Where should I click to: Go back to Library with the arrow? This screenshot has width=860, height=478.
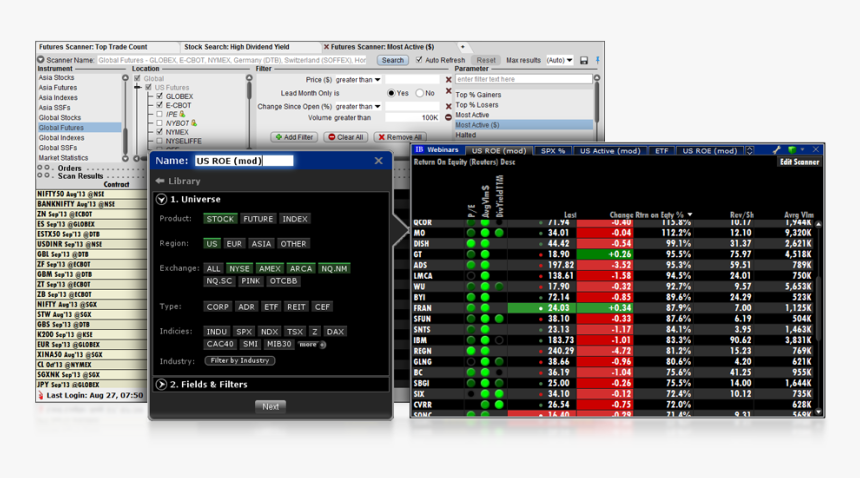tap(160, 181)
